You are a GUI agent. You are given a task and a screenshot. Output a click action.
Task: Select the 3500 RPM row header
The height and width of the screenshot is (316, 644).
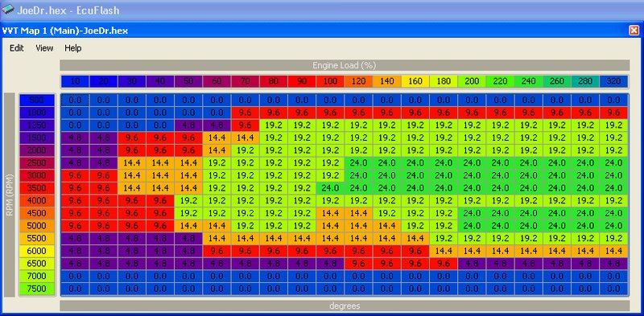(36, 188)
